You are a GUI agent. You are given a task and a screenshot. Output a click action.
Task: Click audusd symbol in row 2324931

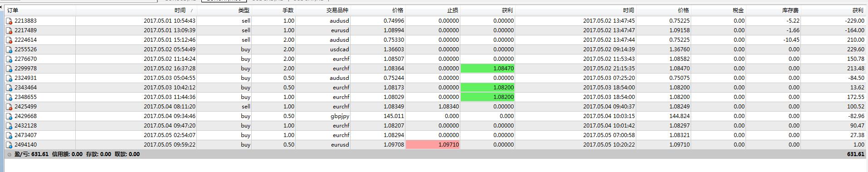point(340,78)
